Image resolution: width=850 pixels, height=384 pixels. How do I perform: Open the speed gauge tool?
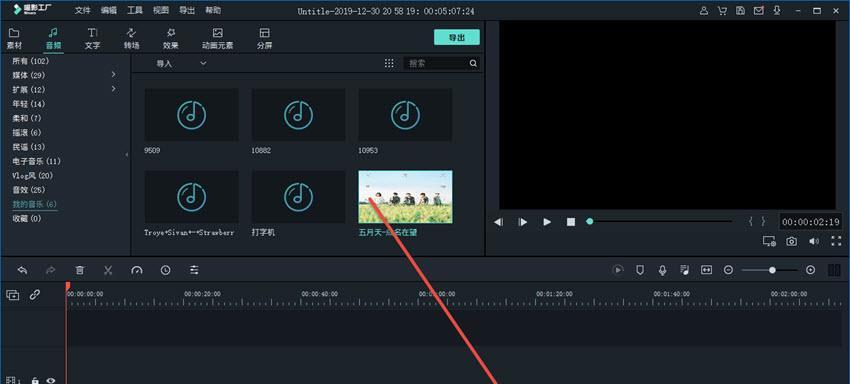point(137,270)
